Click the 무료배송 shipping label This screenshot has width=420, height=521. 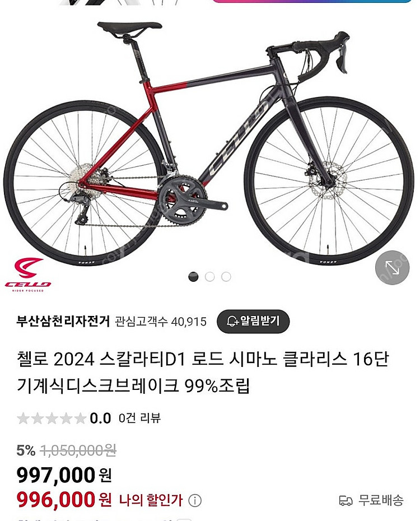381,500
